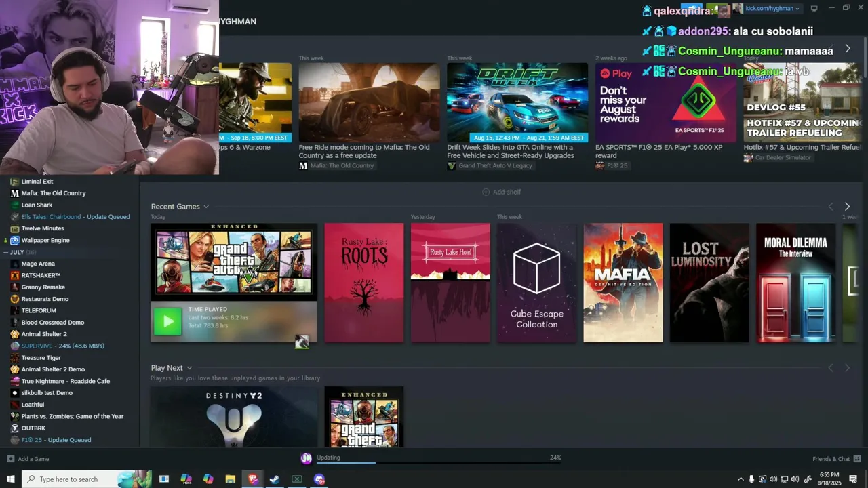Viewport: 868px width, 488px height.
Task: Click the plus circle icon on Add shelf
Action: point(486,192)
